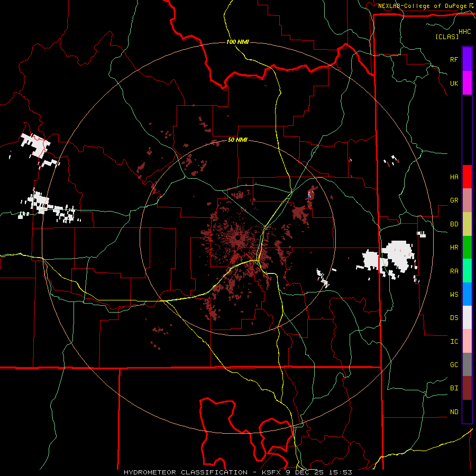Select the red HA legend swatch
This screenshot has height=476, width=476.
[467, 177]
